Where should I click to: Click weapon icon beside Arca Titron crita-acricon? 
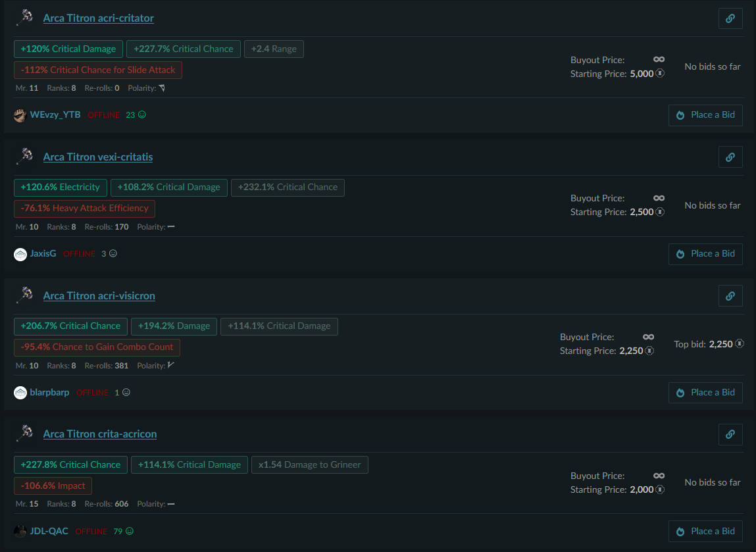point(24,434)
